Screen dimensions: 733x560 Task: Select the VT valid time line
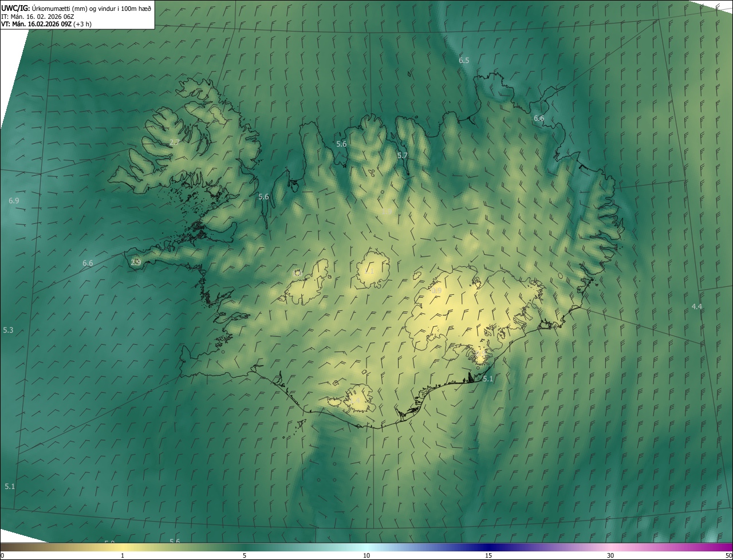pos(46,24)
